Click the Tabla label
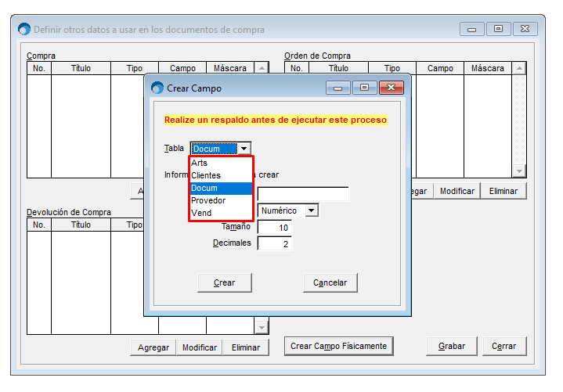 (174, 148)
